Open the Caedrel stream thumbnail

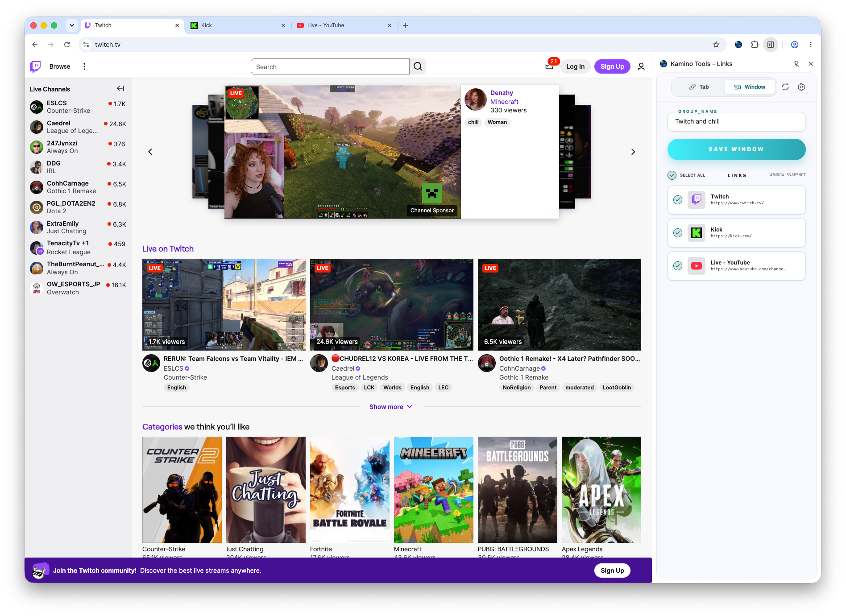[x=392, y=305]
